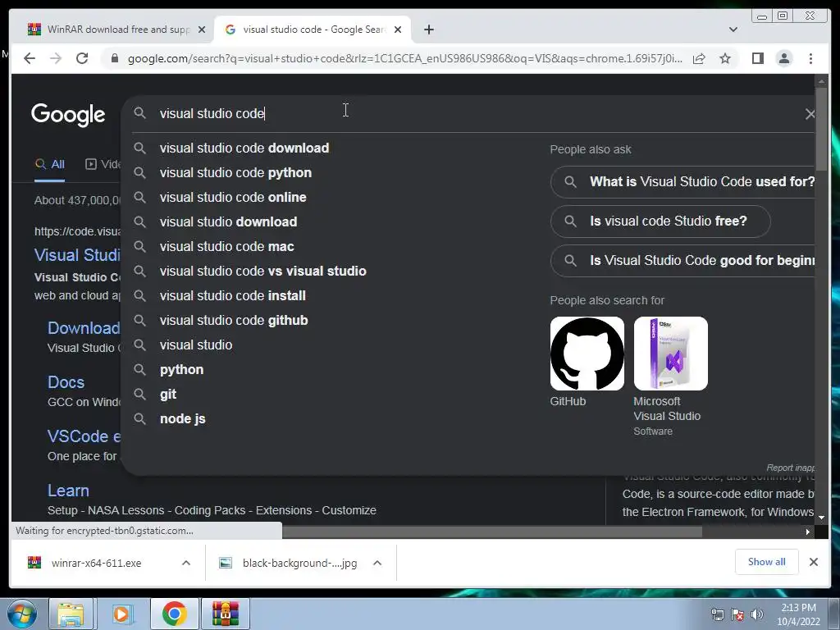
Task: Open winrar-x64-611.exe download item
Action: (97, 563)
